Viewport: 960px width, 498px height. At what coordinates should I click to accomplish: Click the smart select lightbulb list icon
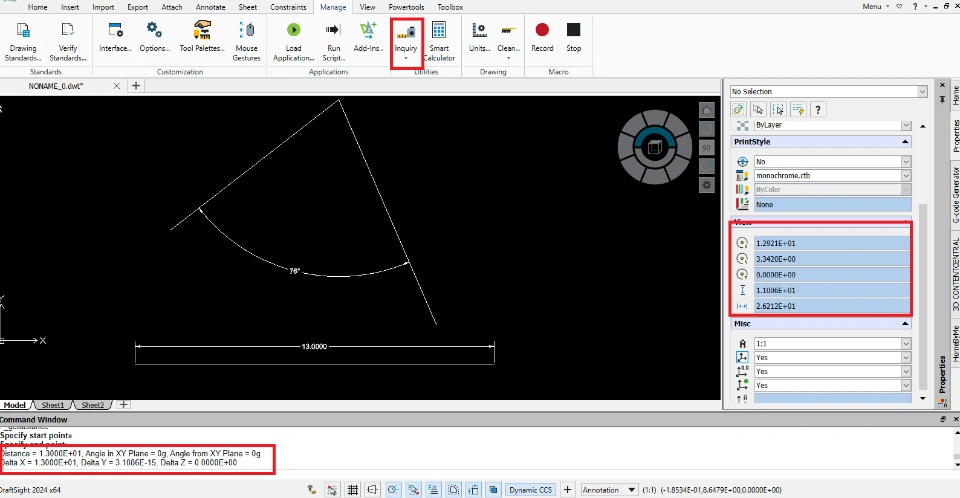coord(798,110)
